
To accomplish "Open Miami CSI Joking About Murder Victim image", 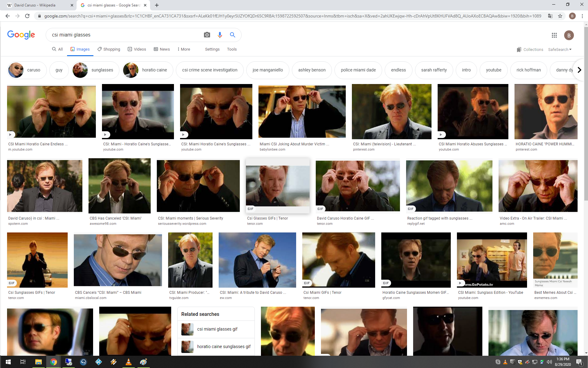I will [x=302, y=112].
